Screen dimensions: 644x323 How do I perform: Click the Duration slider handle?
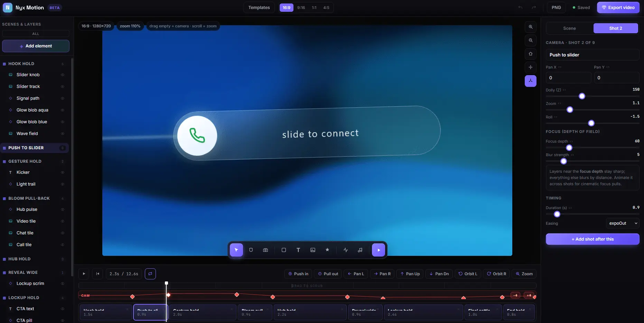coord(557,214)
